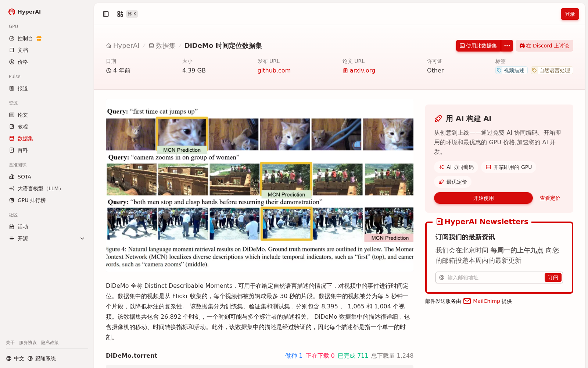
Task: Open 论文 papers in sidebar
Action: tap(18, 115)
